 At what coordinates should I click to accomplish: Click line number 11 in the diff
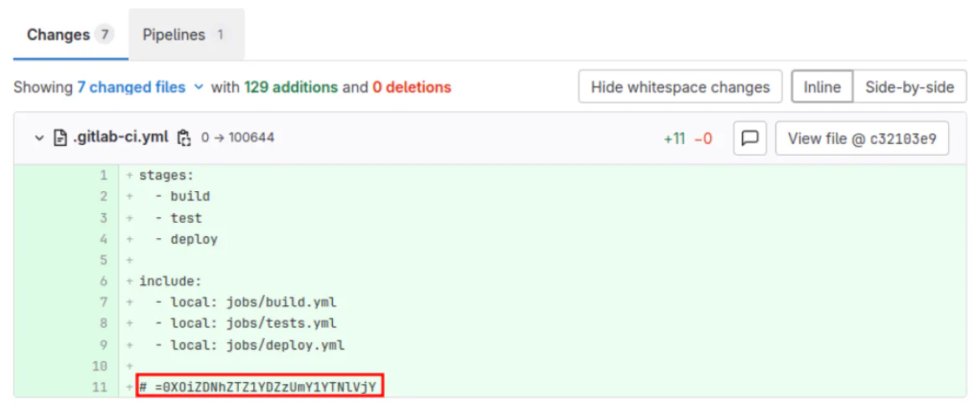(101, 387)
